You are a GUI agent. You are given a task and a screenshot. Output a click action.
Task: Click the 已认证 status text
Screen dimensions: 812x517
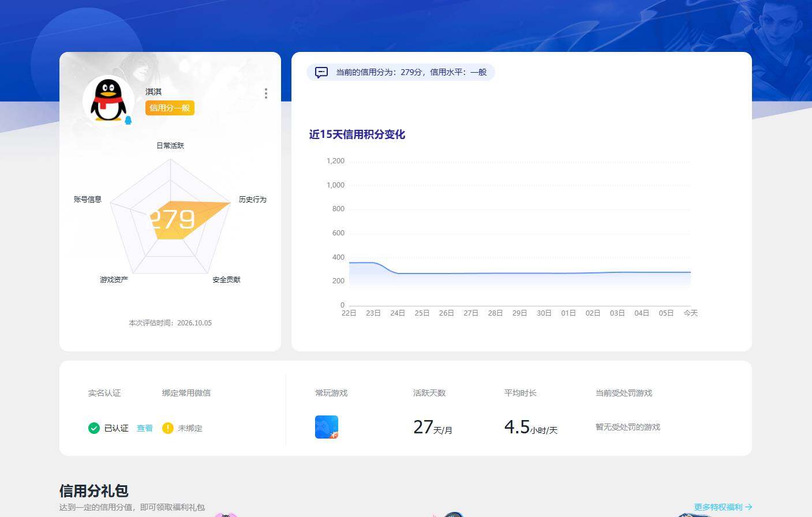117,428
